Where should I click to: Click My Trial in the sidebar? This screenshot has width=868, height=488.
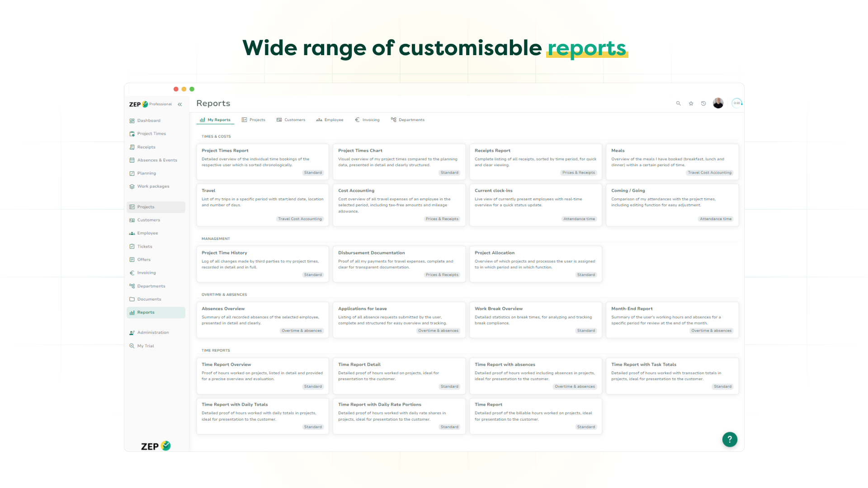146,346
